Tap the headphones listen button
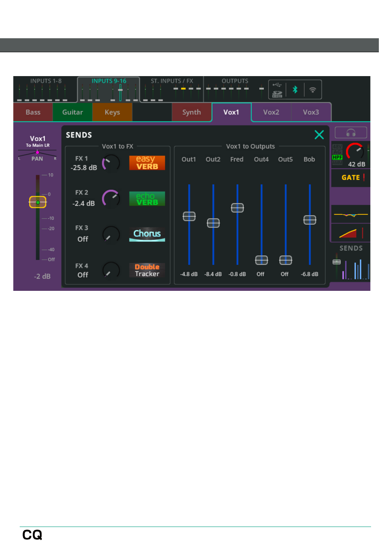Screen dimensions: 392x557 click(351, 132)
